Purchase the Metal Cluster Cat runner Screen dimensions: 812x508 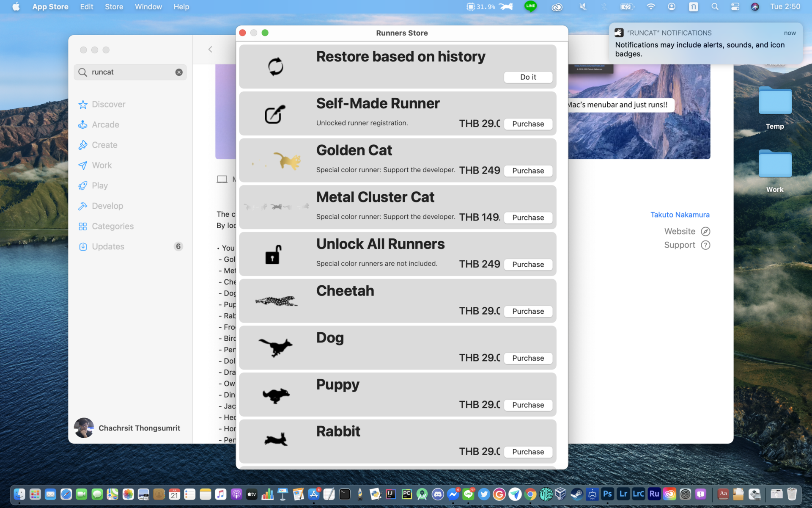tap(528, 218)
